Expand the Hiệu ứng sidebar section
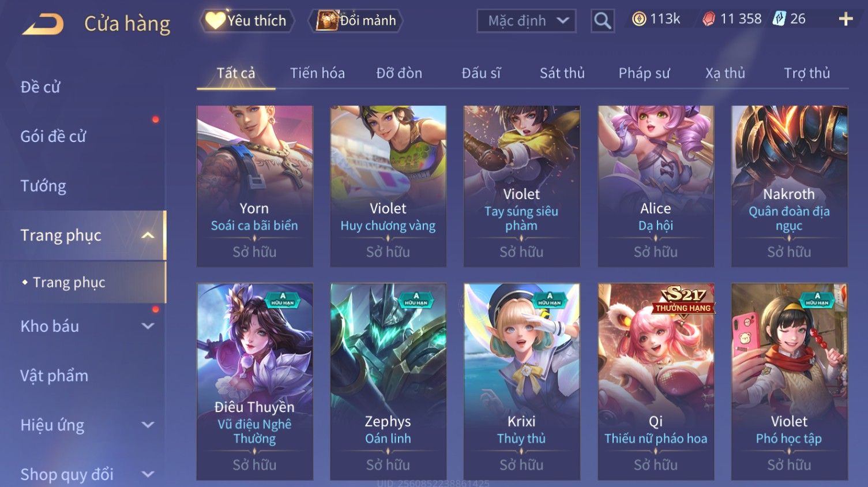868x487 pixels. tap(148, 425)
